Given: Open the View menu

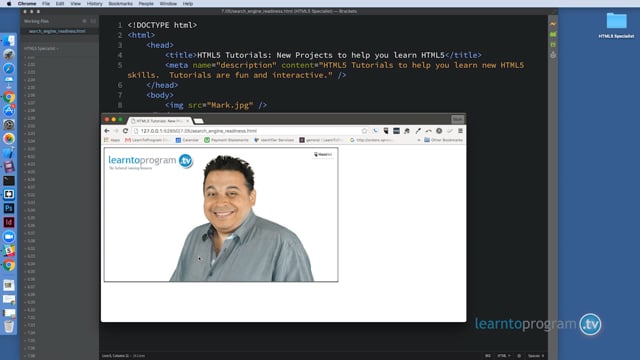Looking at the screenshot, I should (x=76, y=4).
